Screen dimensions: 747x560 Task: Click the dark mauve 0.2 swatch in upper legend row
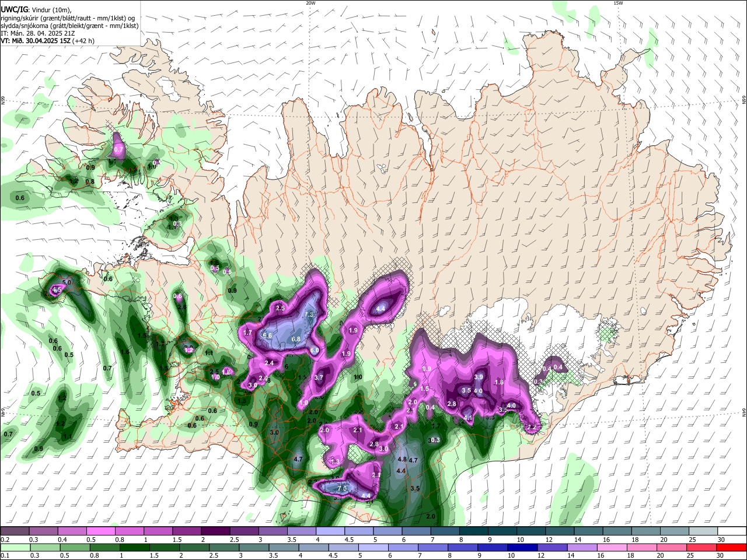coord(15,531)
